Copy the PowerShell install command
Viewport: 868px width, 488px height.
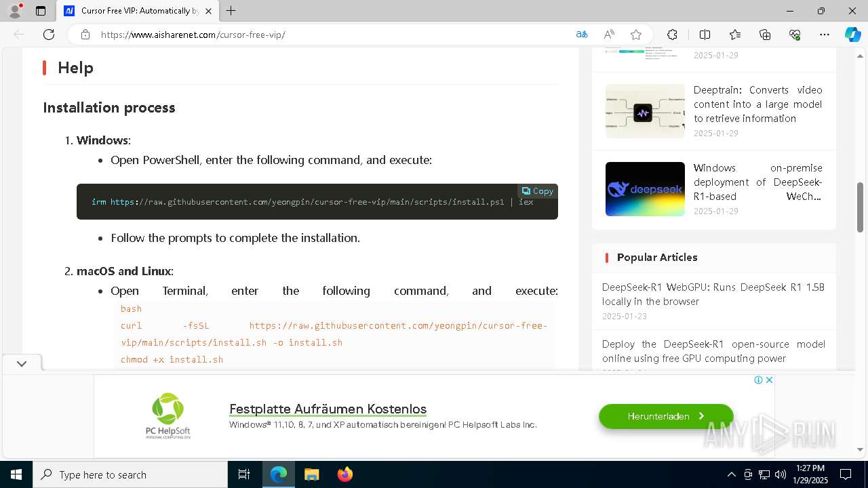pos(537,191)
